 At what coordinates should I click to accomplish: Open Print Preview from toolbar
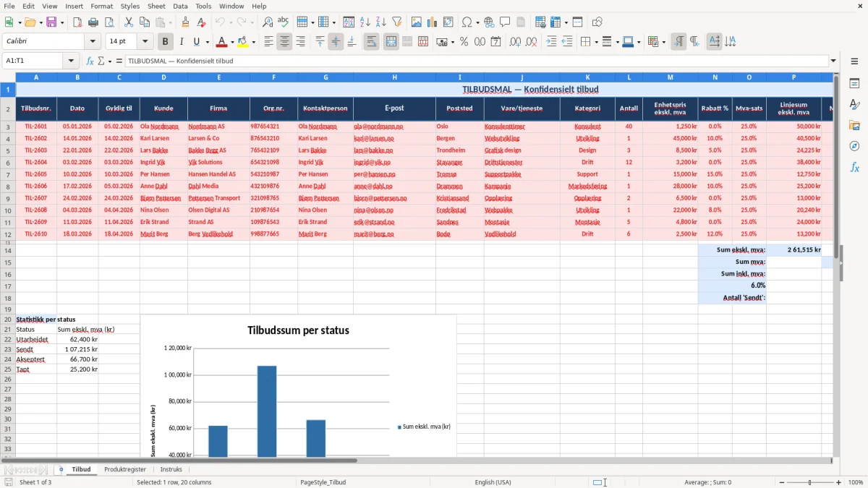click(x=109, y=22)
